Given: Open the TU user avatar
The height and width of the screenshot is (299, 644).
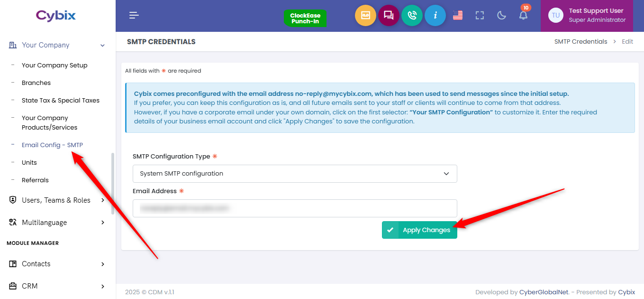Looking at the screenshot, I should tap(556, 16).
